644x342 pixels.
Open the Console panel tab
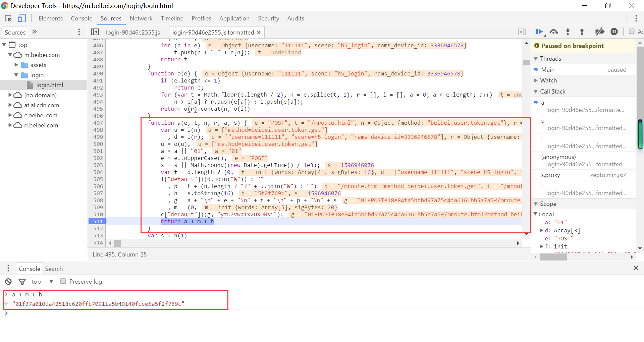click(x=82, y=18)
